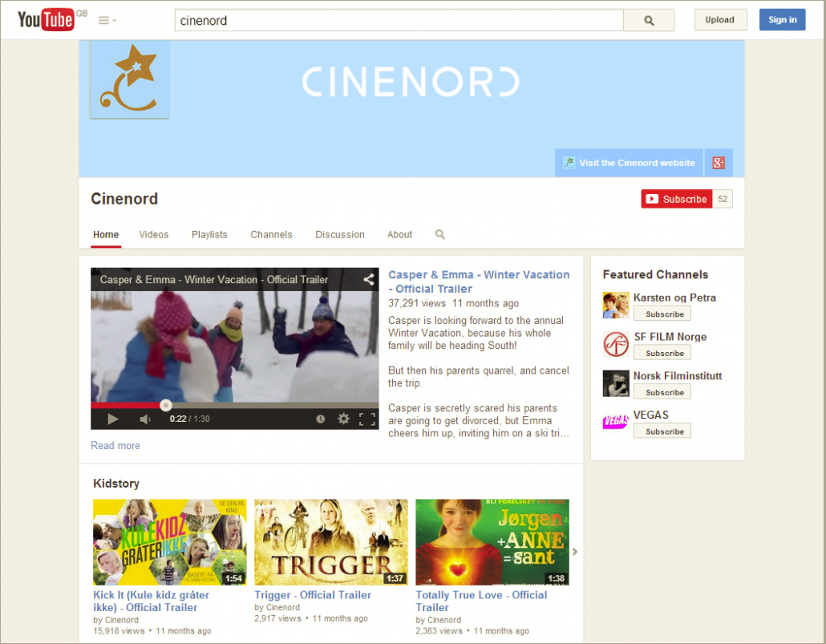The height and width of the screenshot is (644, 826).
Task: Click the video progress scrubber handle
Action: [x=166, y=405]
